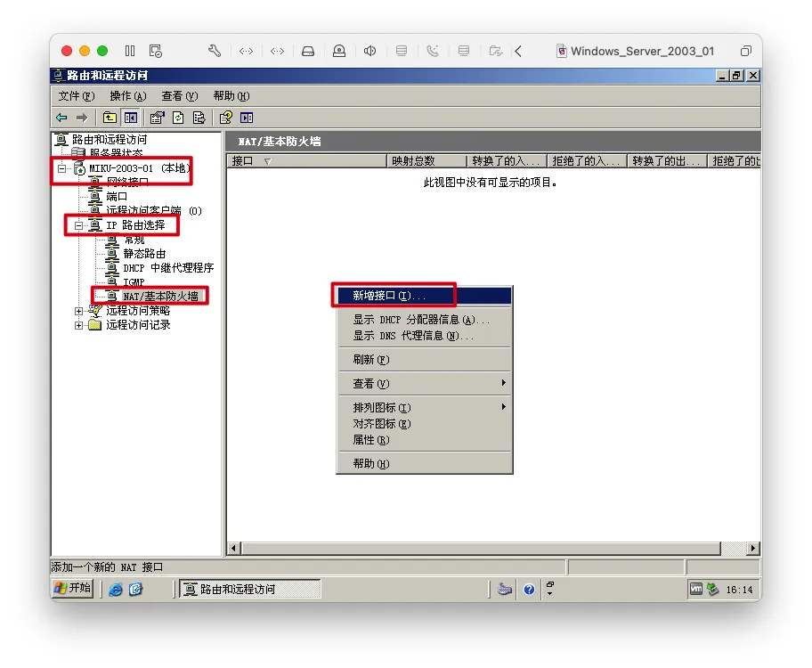Pause the virtual machine with the pause icon
Viewport: 812px width, 668px height.
tap(130, 51)
